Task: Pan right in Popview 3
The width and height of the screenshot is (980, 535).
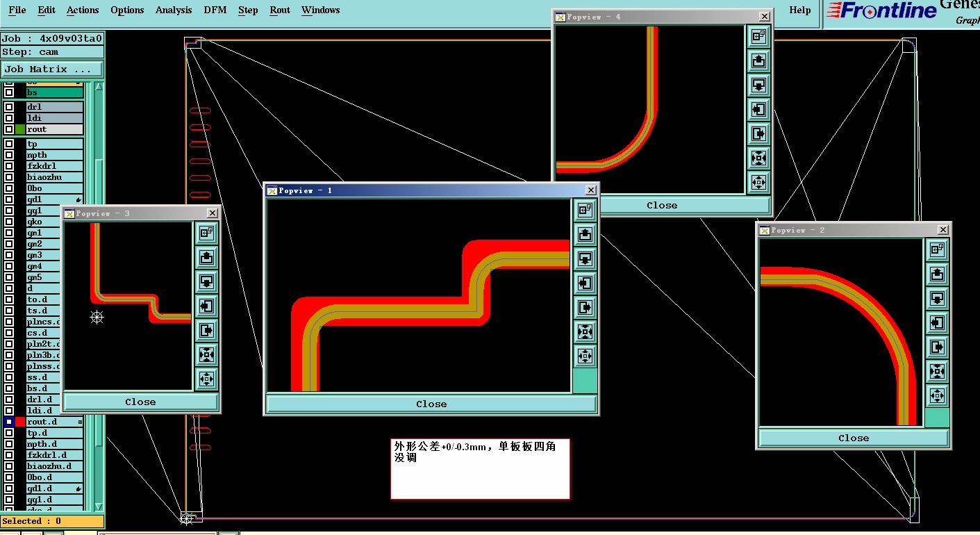Action: pyautogui.click(x=206, y=331)
